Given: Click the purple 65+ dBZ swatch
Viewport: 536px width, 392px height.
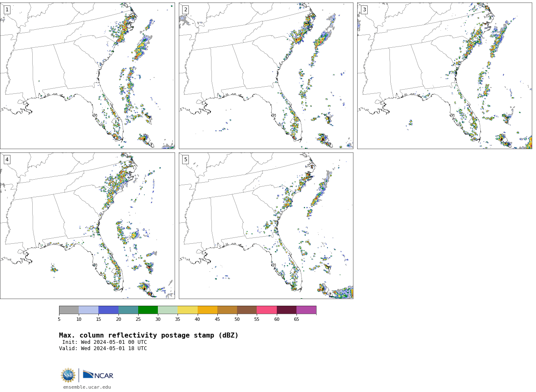Looking at the screenshot, I should [306, 310].
